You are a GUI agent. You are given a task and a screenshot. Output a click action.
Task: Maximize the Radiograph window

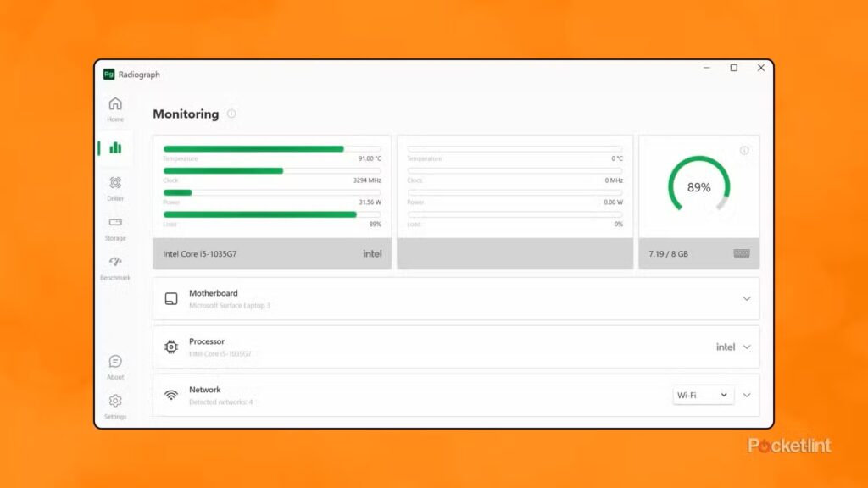point(734,69)
